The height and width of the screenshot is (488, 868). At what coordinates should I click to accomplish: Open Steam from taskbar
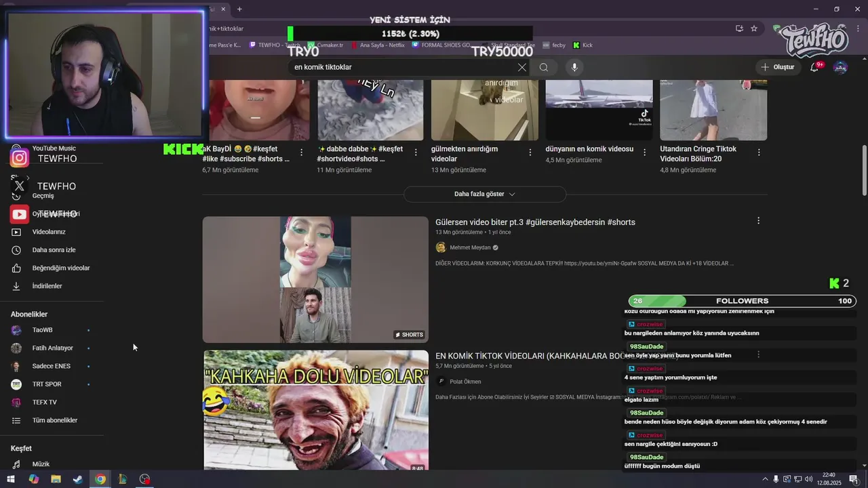[x=78, y=479]
